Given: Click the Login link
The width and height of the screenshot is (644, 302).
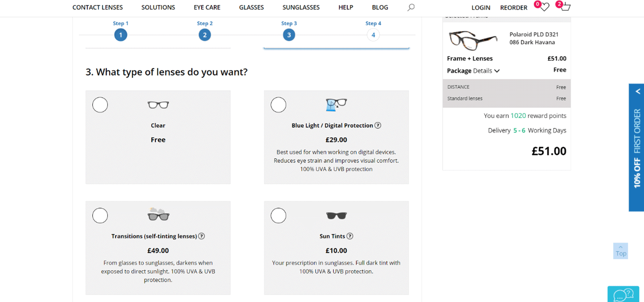Looking at the screenshot, I should tap(481, 7).
